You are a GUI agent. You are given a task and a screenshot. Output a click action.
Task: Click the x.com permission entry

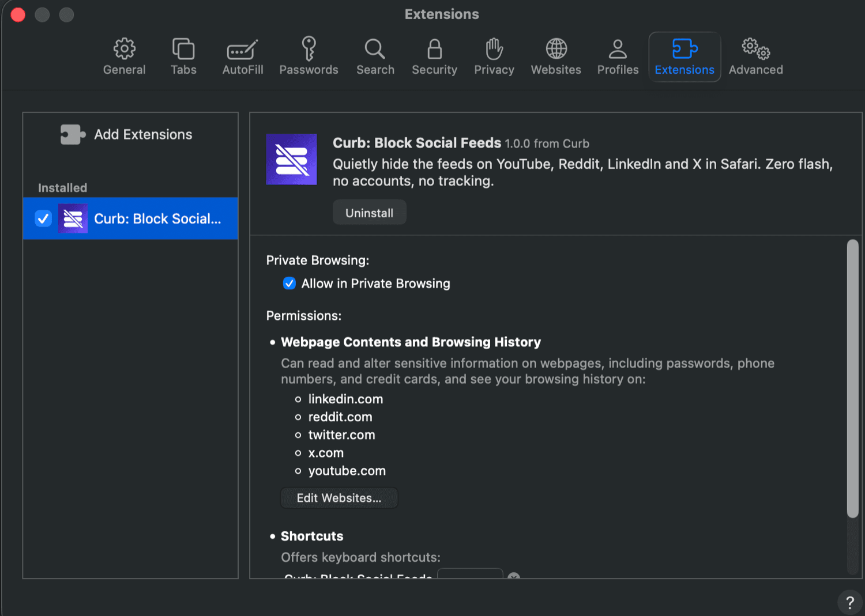(326, 453)
